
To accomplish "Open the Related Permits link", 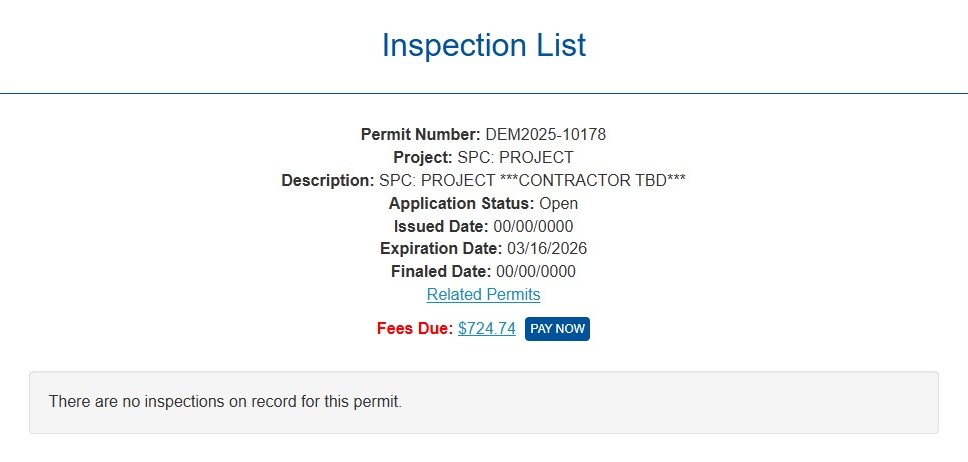I will [x=483, y=295].
